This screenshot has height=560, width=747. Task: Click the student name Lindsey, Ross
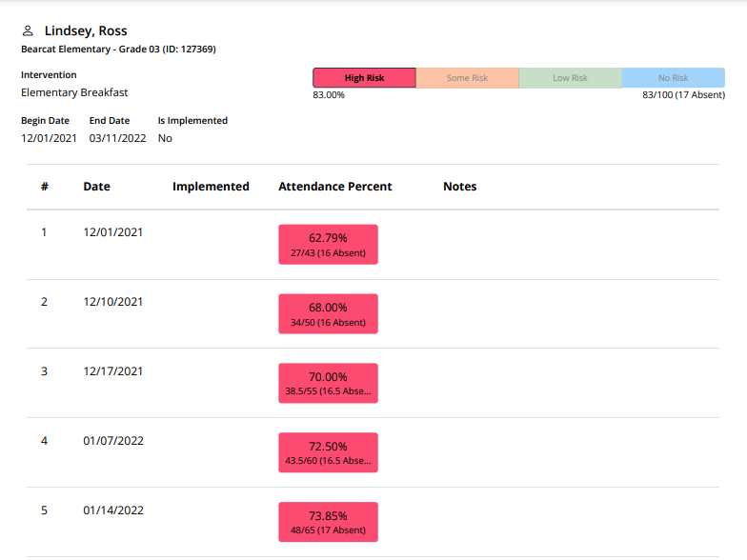click(x=86, y=31)
